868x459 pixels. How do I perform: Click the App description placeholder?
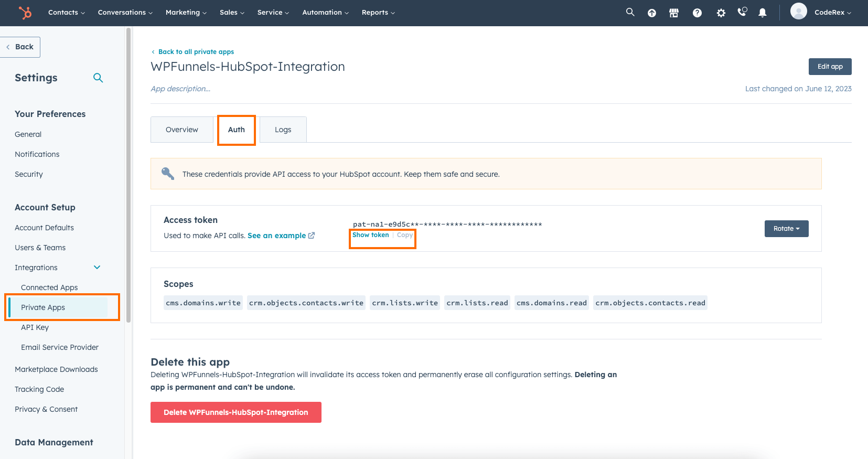pos(180,89)
